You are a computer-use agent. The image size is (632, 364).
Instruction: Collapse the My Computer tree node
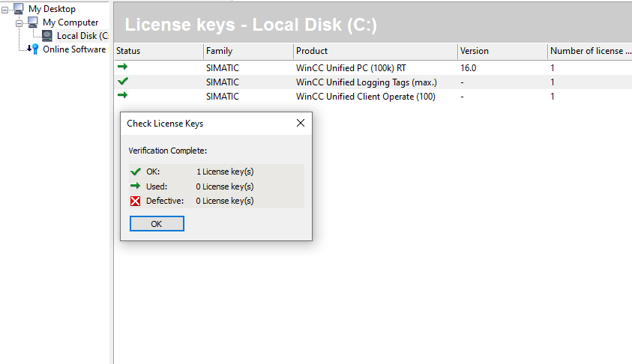pos(20,22)
